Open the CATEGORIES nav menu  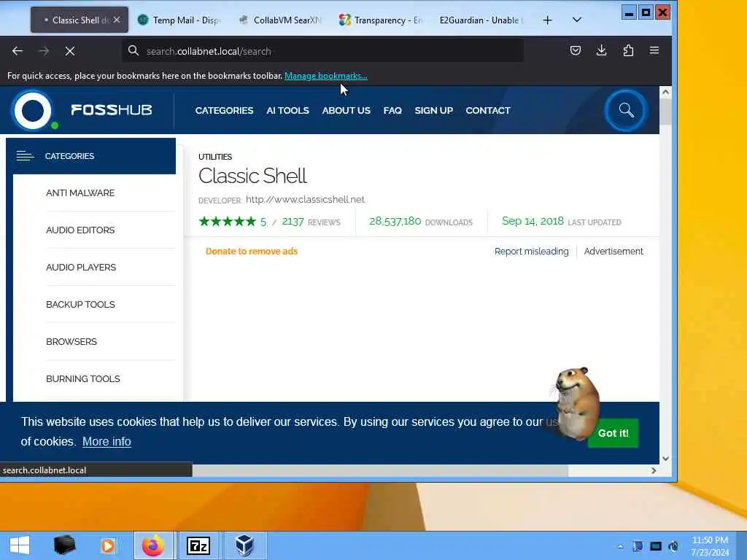click(x=225, y=111)
